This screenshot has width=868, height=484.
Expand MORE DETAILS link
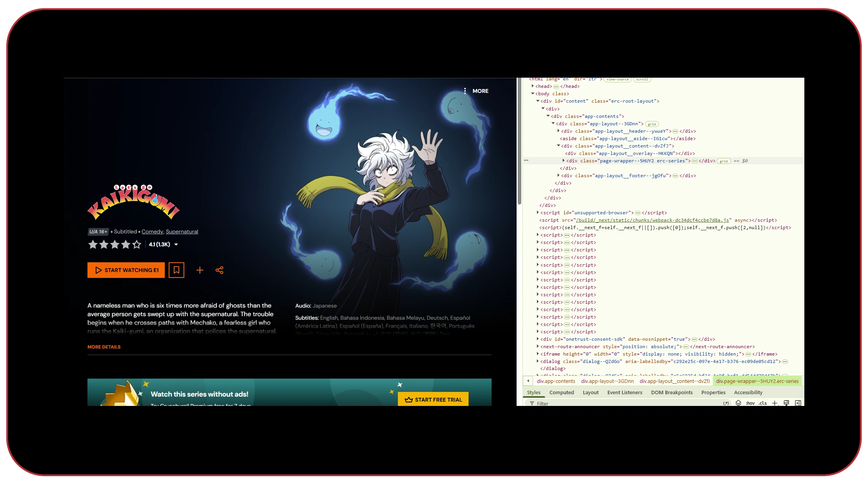104,347
